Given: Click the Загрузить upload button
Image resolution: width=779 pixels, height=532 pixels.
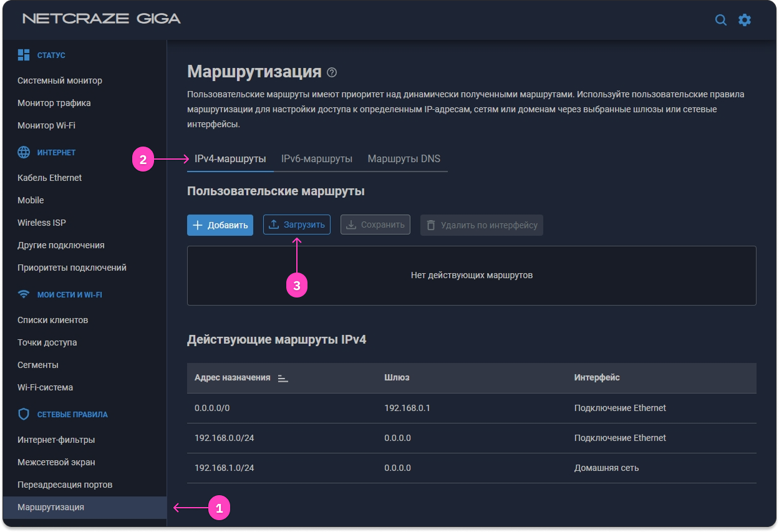Looking at the screenshot, I should 297,225.
